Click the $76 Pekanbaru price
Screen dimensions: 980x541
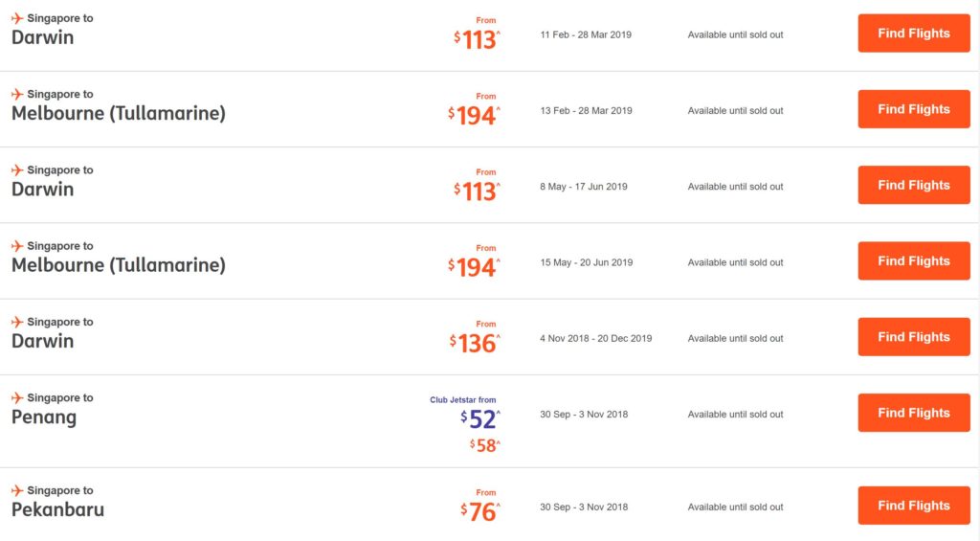pyautogui.click(x=480, y=512)
